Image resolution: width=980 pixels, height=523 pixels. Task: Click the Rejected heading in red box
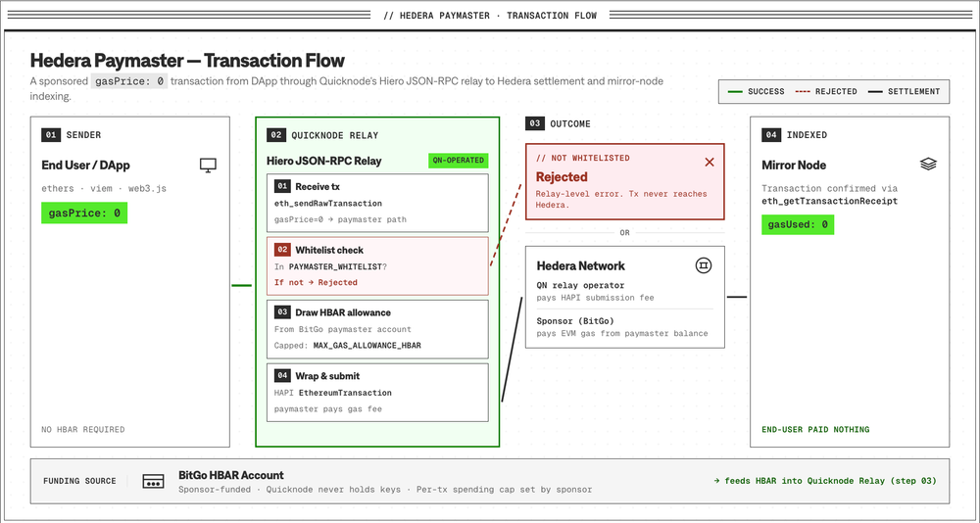coord(562,177)
